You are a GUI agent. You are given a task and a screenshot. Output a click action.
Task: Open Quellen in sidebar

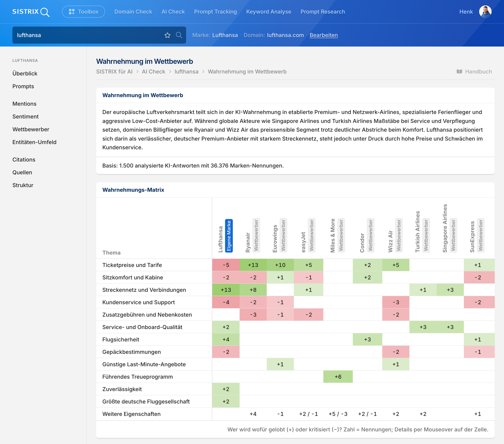[22, 172]
